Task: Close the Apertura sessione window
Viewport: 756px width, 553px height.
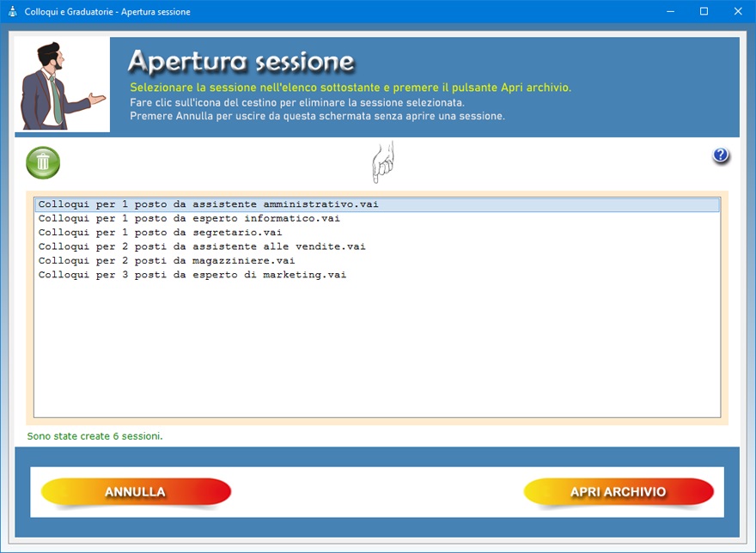Action: 738,11
